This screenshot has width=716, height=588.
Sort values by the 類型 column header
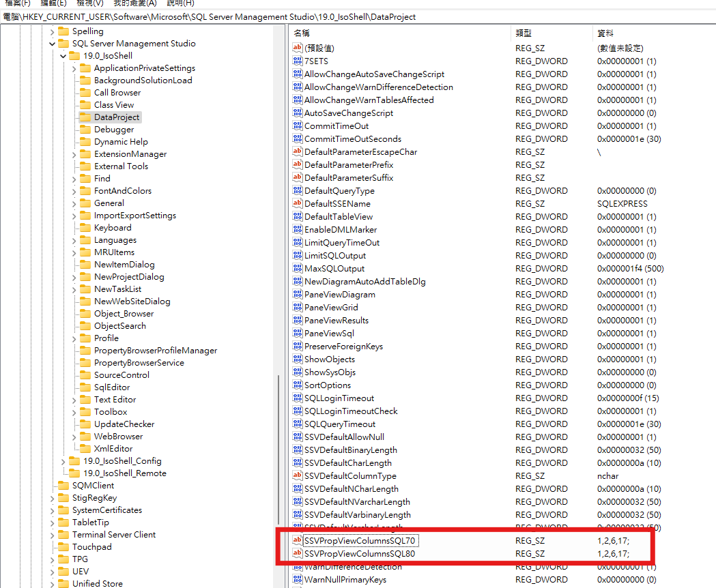click(524, 33)
